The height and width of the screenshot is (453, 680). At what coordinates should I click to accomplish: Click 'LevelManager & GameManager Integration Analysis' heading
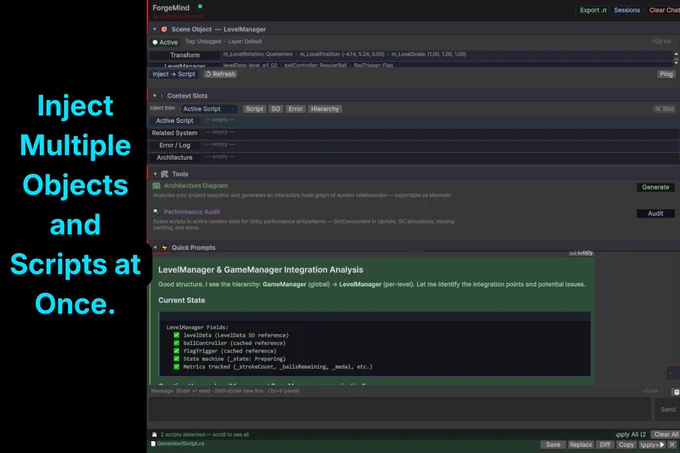[261, 270]
